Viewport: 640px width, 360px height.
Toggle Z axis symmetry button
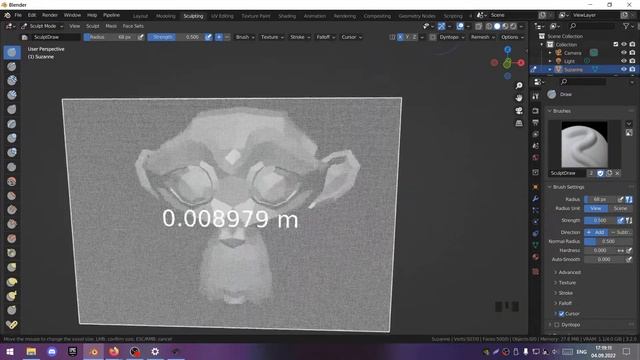coord(414,37)
